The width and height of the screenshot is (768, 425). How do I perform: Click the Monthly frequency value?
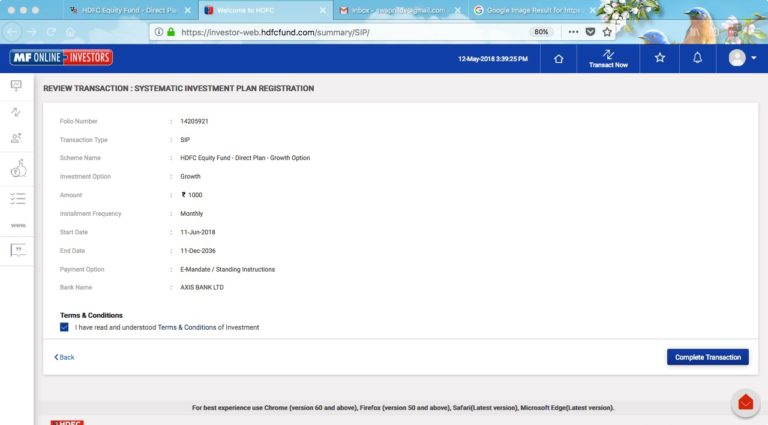191,213
